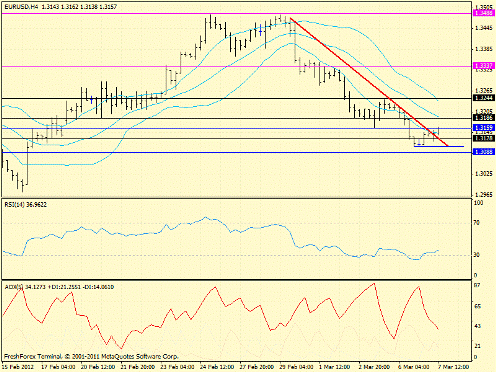Click the ADX scale value 65
Image resolution: width=496 pixels, height=372 pixels.
(x=477, y=306)
